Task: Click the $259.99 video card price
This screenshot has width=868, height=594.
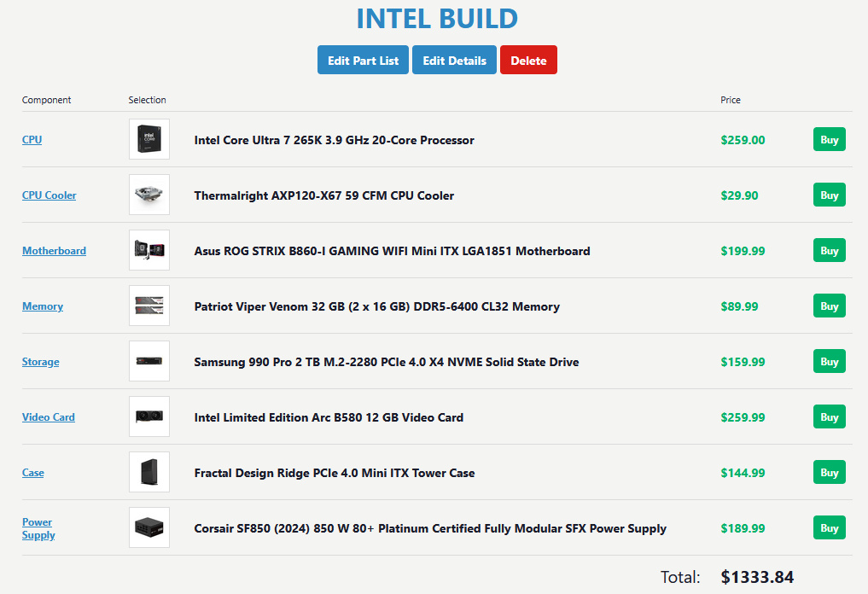Action: pyautogui.click(x=743, y=417)
